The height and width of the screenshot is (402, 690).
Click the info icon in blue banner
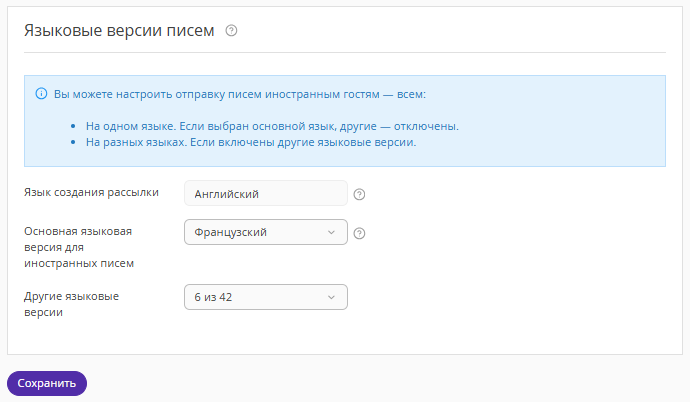click(41, 94)
